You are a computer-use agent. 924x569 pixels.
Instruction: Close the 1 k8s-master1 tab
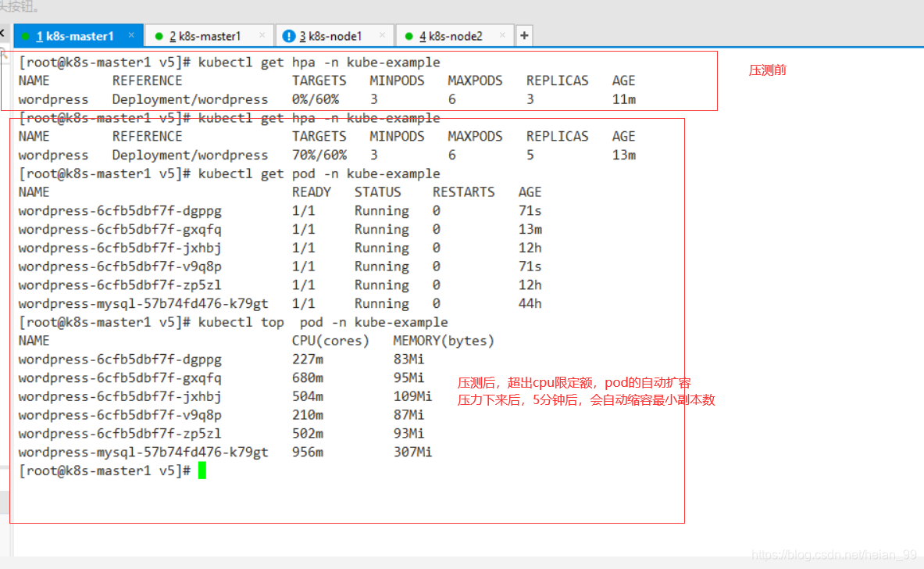click(131, 35)
